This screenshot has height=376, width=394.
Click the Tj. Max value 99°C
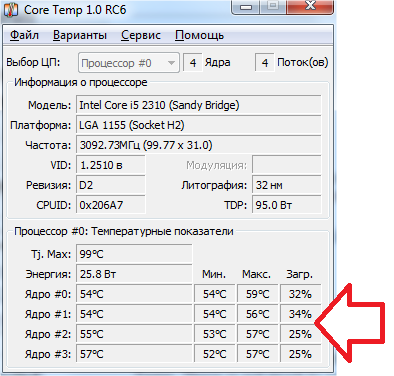point(134,254)
